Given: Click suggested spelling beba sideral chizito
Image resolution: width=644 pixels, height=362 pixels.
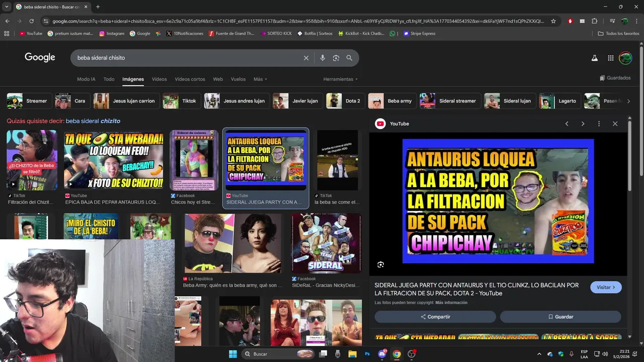Looking at the screenshot, I should click(93, 121).
